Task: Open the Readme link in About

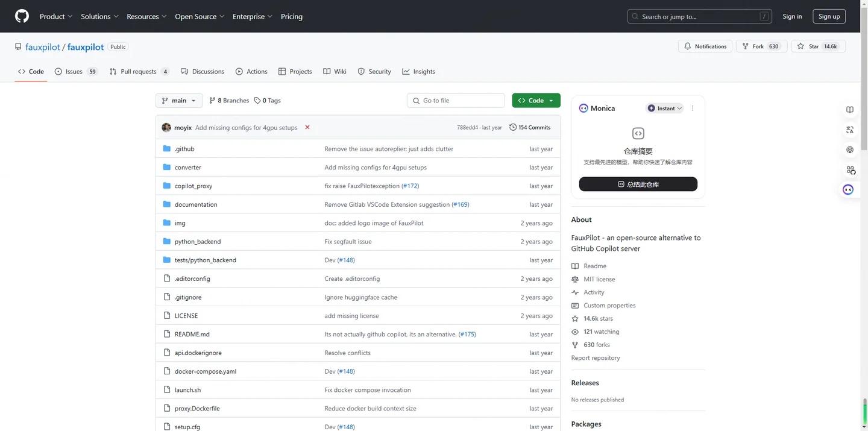Action: pos(589,266)
